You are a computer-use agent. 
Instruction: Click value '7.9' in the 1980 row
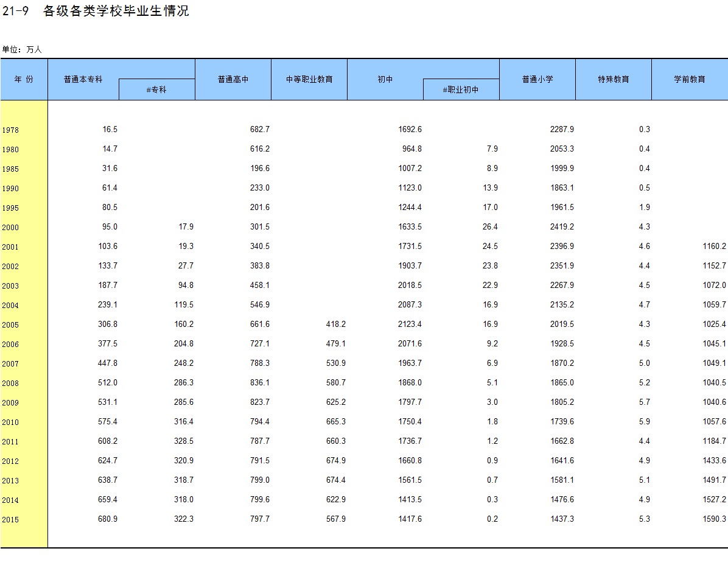[x=492, y=149]
